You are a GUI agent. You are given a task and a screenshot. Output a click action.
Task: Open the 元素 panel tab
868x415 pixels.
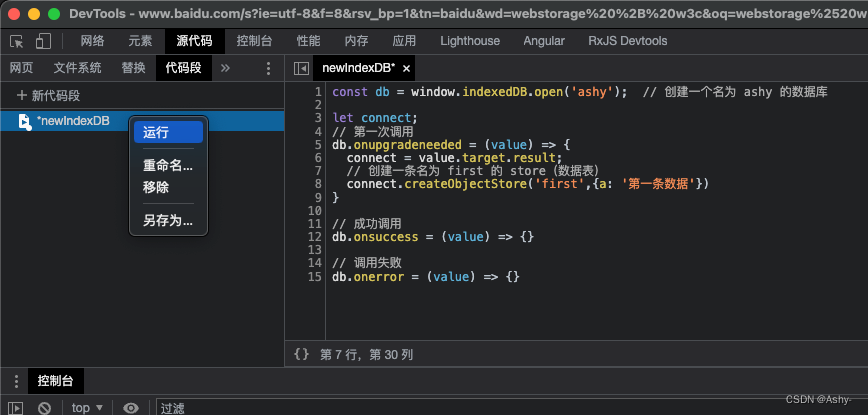[141, 41]
